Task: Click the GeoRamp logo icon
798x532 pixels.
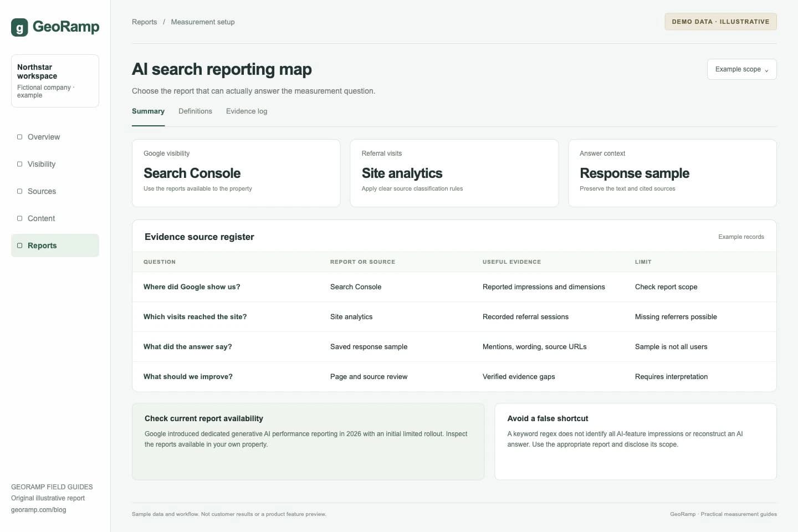Action: click(x=19, y=27)
